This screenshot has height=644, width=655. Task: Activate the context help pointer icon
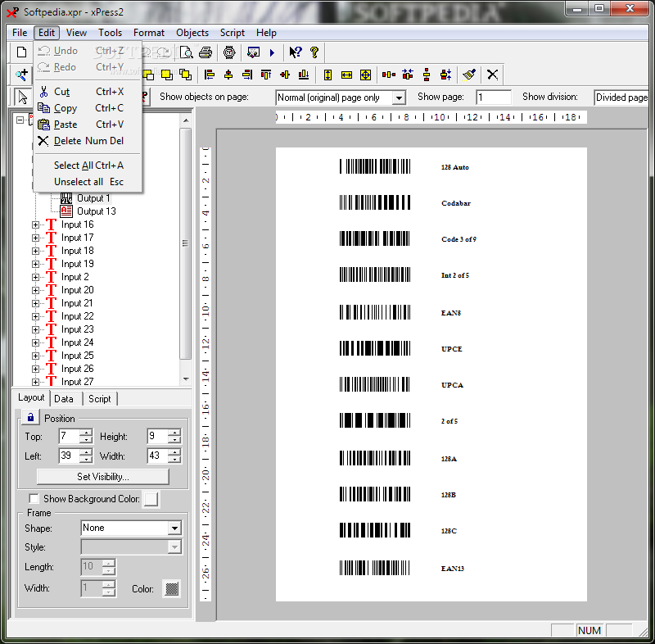(296, 52)
